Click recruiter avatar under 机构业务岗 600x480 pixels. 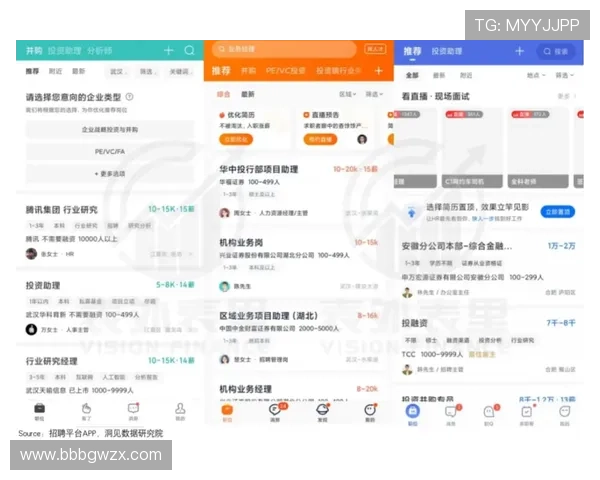[x=225, y=286]
